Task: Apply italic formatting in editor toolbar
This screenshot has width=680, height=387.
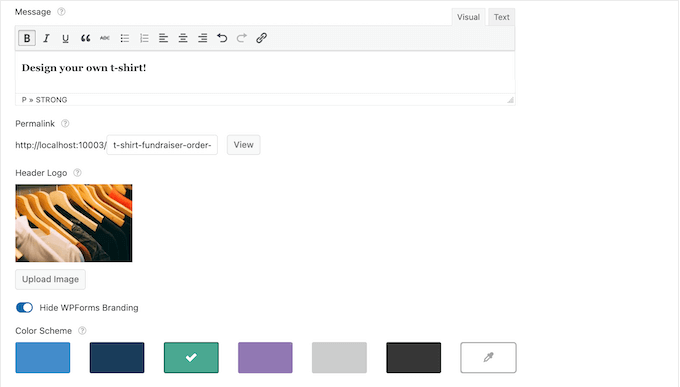Action: (x=46, y=38)
